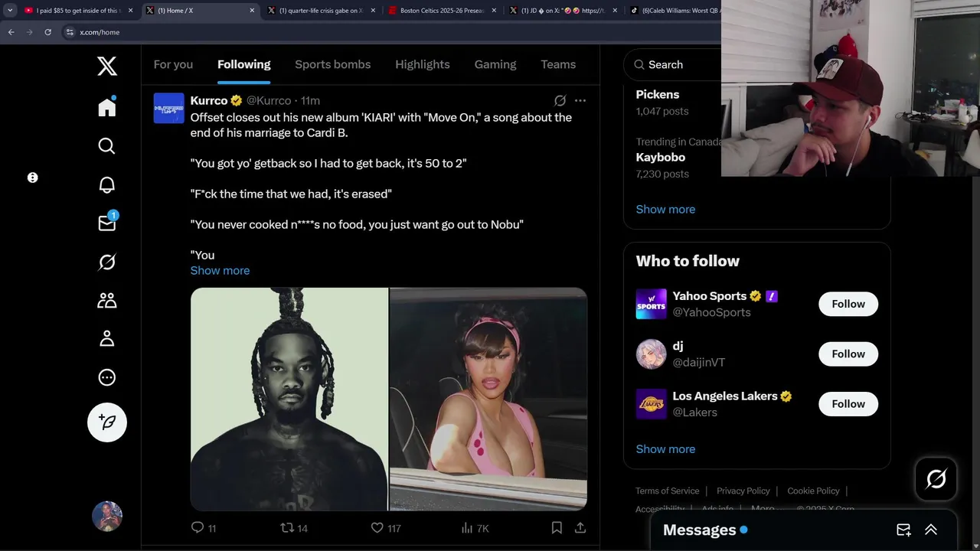The width and height of the screenshot is (980, 551).
Task: Show more Who to follow suggestions
Action: point(665,449)
